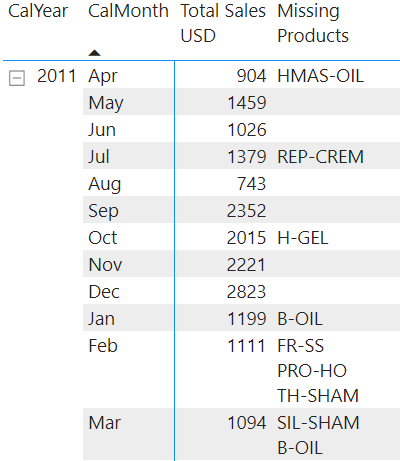
Task: Click the May sales value 1459
Action: [247, 103]
